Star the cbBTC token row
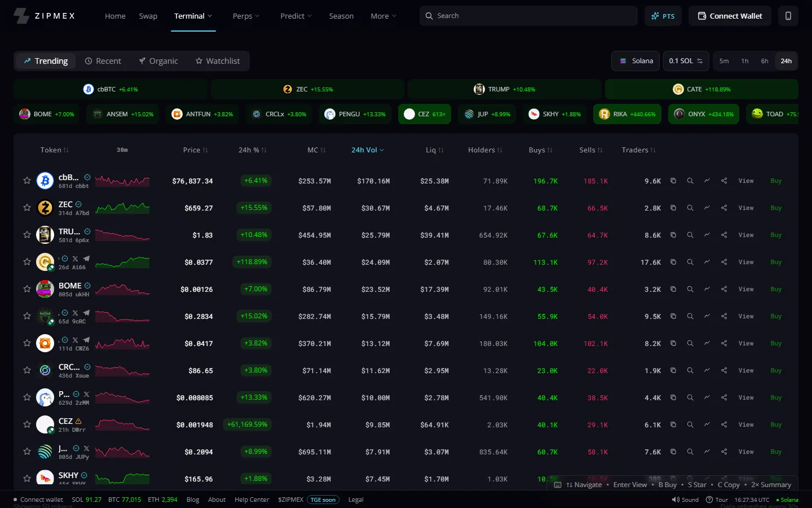 pyautogui.click(x=27, y=181)
